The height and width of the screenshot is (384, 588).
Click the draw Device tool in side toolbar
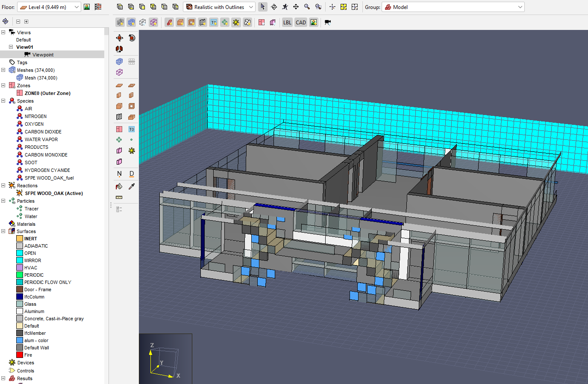click(132, 151)
